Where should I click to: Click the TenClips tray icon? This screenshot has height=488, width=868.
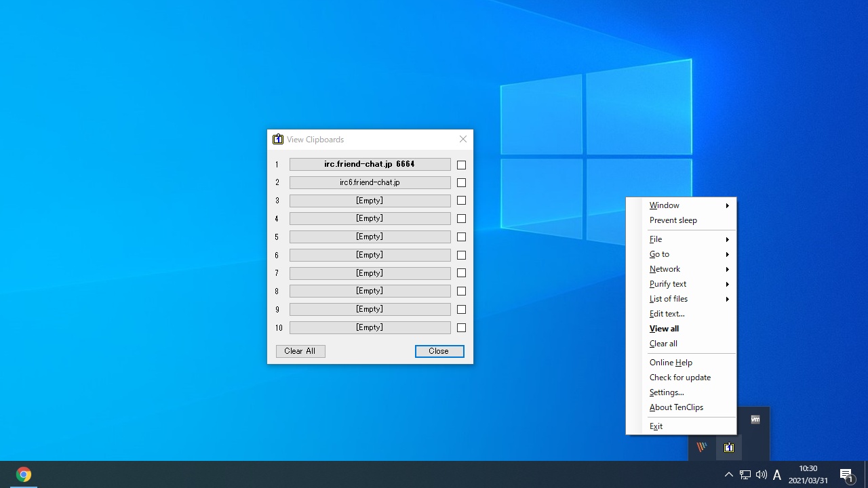(729, 447)
